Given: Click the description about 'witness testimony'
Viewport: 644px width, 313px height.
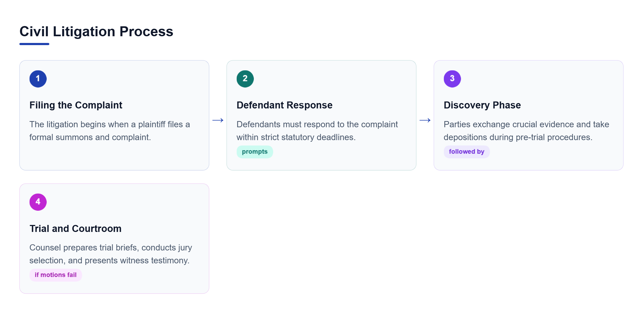Looking at the screenshot, I should [x=111, y=254].
